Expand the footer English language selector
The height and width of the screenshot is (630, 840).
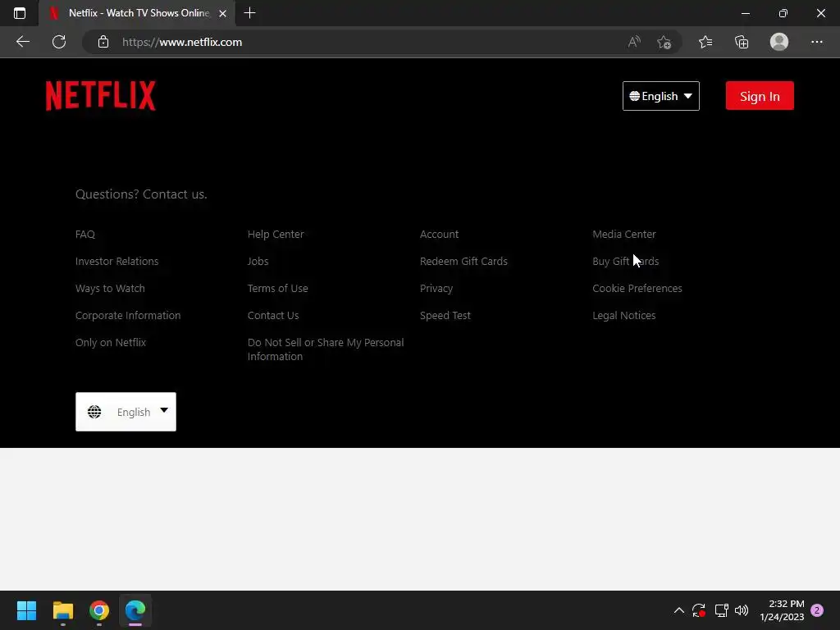tap(126, 412)
